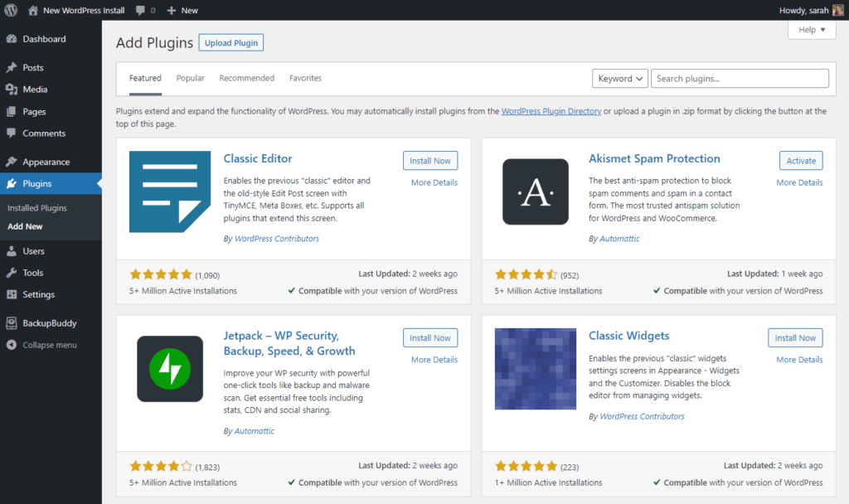Open the BackupBuddy sidebar item
Viewport: 849px width, 504px height.
51,323
